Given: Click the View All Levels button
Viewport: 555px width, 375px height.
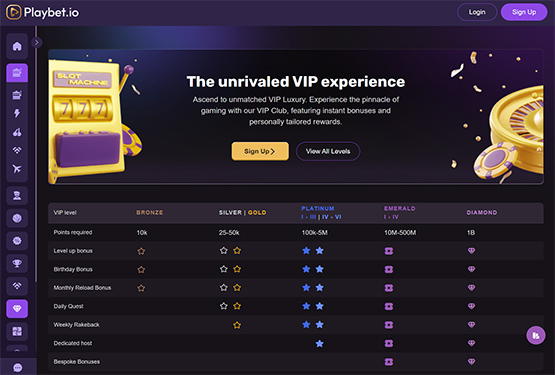Looking at the screenshot, I should pos(328,151).
